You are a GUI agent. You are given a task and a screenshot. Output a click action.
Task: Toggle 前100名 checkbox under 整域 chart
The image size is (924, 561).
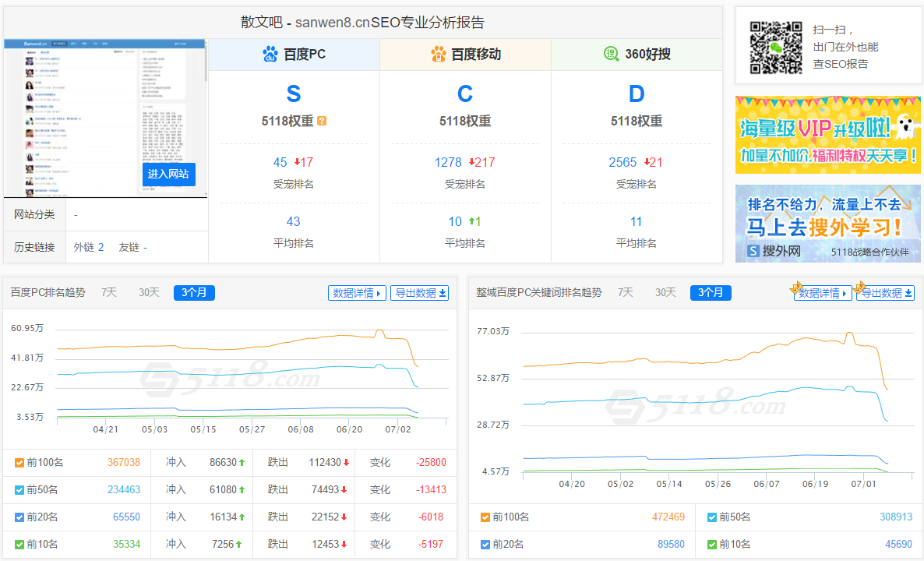tap(485, 517)
